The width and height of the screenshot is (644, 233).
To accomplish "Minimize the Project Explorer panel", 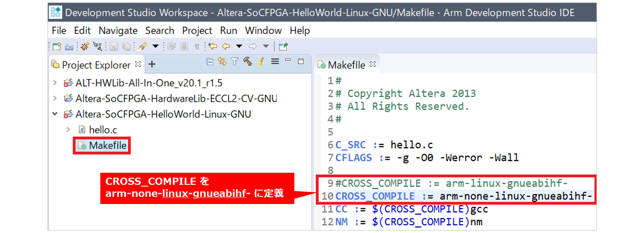I will pos(288,60).
